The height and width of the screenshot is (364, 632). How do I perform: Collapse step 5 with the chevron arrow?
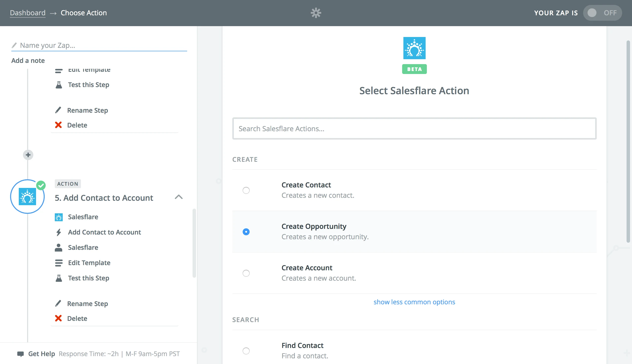point(179,197)
